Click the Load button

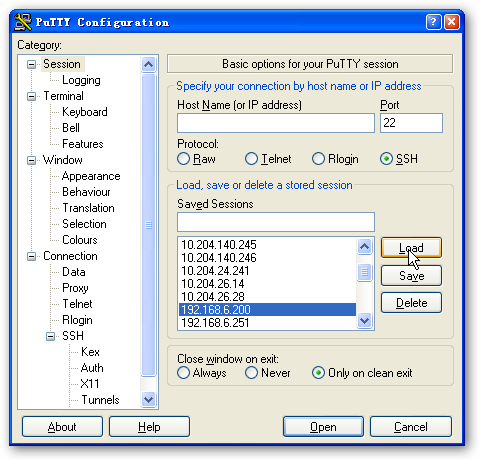click(411, 248)
